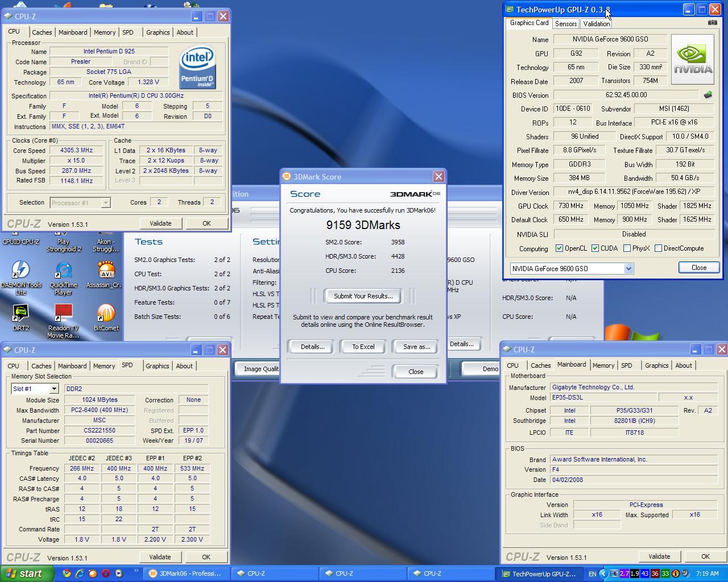Open the Graphics tab in the SPD CPU-Z window

157,366
